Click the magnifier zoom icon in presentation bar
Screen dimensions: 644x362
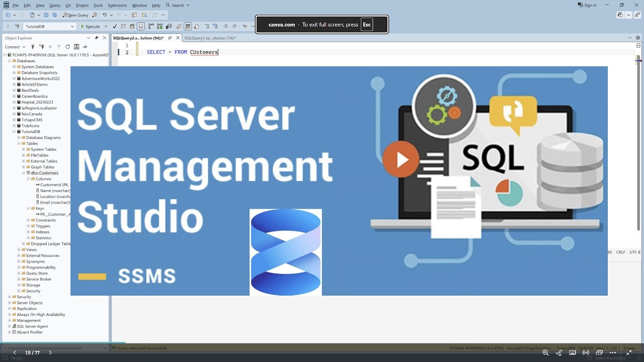tap(545, 352)
